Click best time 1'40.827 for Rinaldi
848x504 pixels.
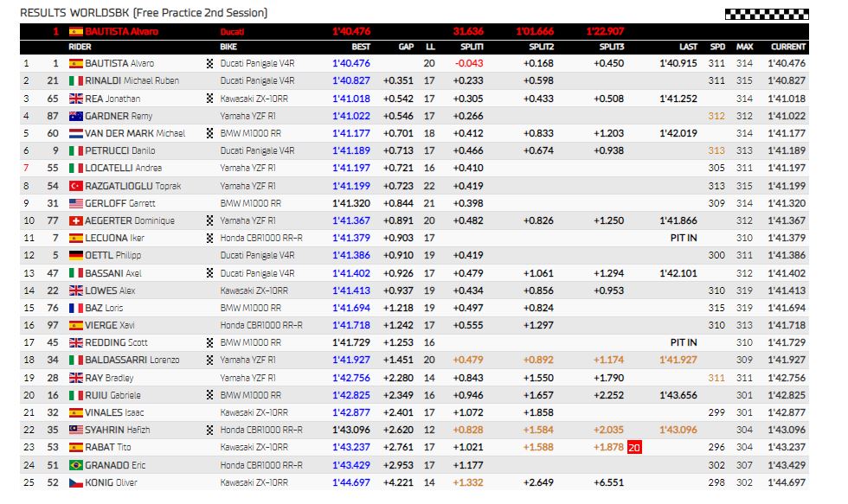click(x=351, y=81)
